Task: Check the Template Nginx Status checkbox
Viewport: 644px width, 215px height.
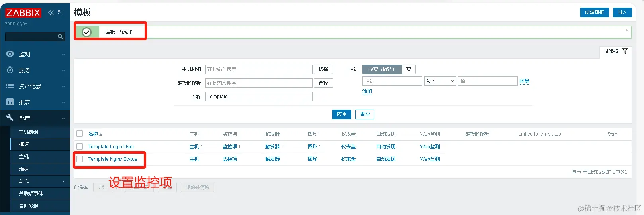Action: point(80,159)
